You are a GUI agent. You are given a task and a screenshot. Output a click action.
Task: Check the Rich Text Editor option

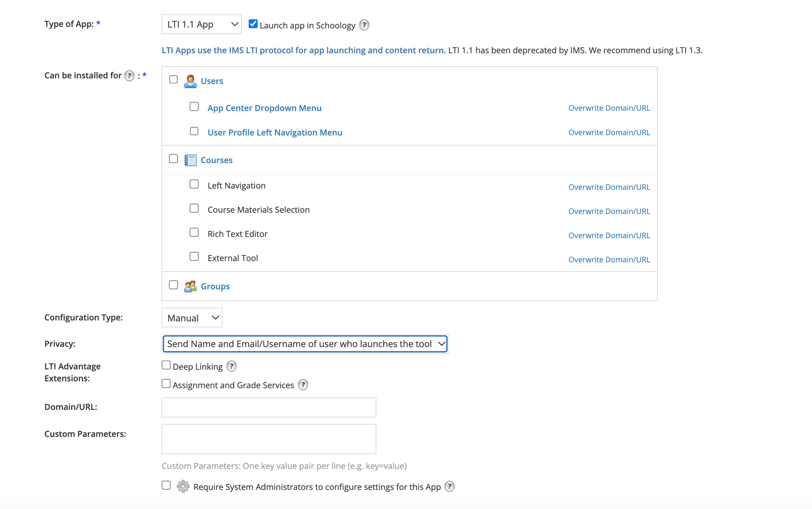(x=194, y=233)
